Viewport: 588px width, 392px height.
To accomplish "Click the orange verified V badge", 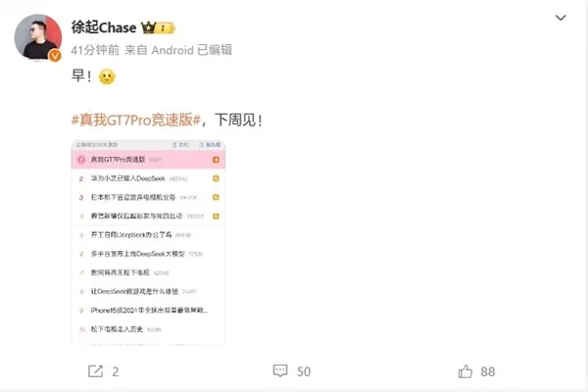I will click(55, 56).
